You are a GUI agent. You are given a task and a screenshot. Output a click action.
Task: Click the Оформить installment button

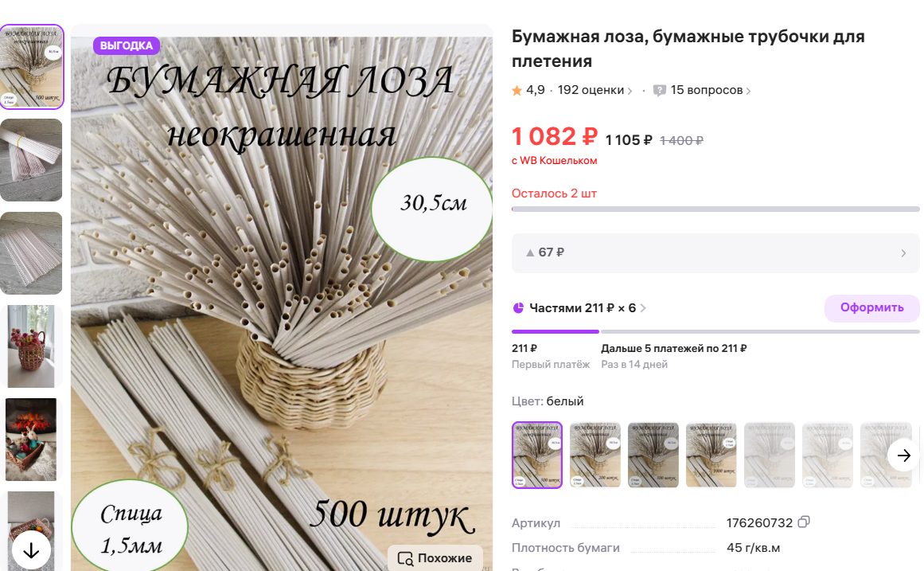click(x=871, y=308)
